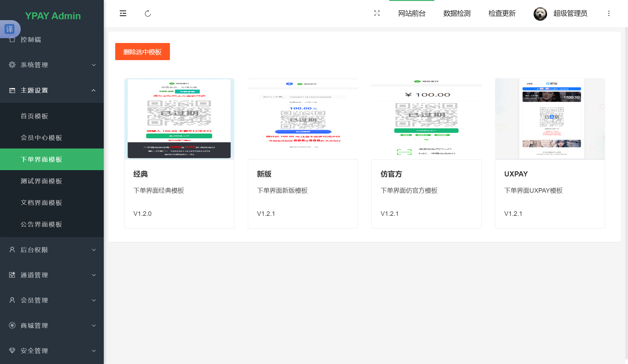Click version V1.2.1 on UXPAY card

point(513,214)
